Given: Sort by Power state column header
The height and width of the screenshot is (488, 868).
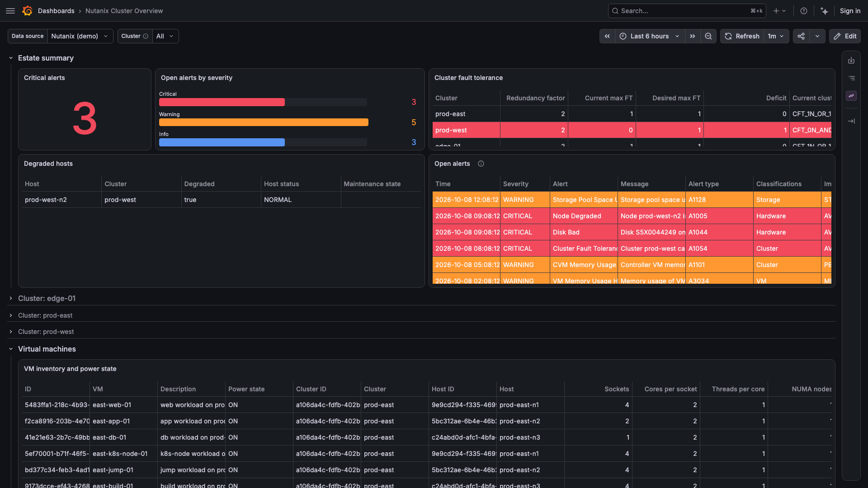Looking at the screenshot, I should pyautogui.click(x=246, y=389).
